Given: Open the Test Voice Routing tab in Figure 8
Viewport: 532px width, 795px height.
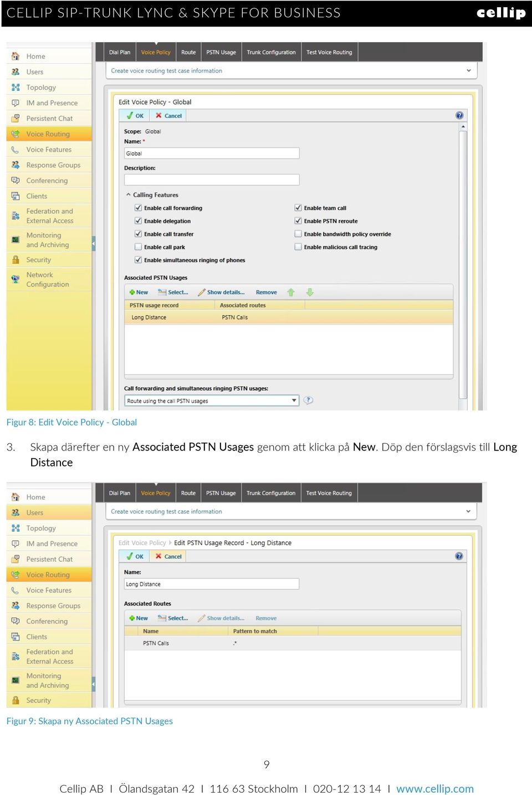Looking at the screenshot, I should (x=329, y=52).
